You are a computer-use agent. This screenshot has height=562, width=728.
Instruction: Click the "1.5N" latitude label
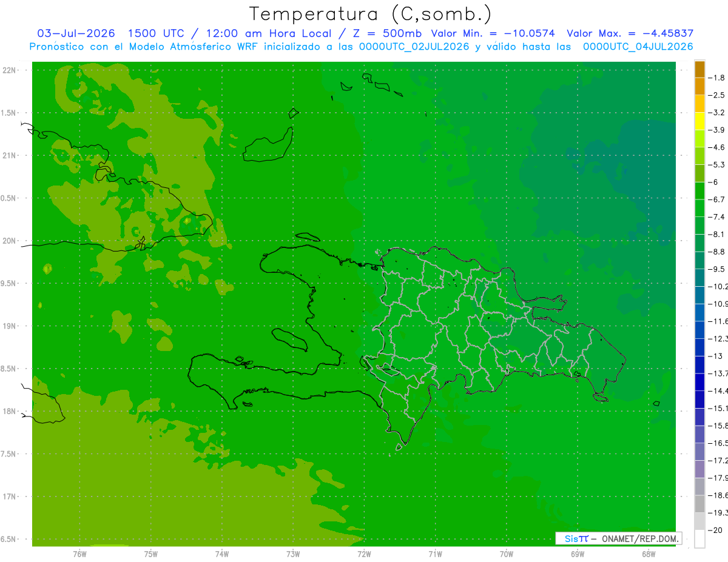[x=8, y=113]
